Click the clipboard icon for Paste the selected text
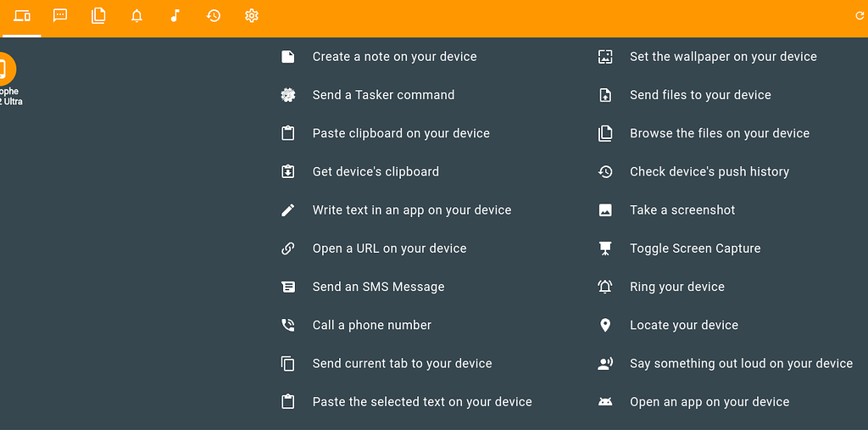This screenshot has width=868, height=430. [x=288, y=402]
